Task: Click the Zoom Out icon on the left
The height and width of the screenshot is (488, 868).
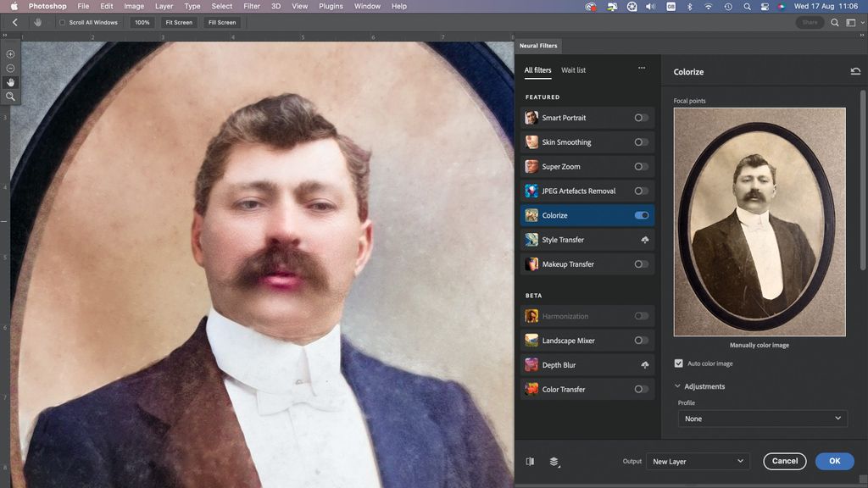Action: [10, 67]
